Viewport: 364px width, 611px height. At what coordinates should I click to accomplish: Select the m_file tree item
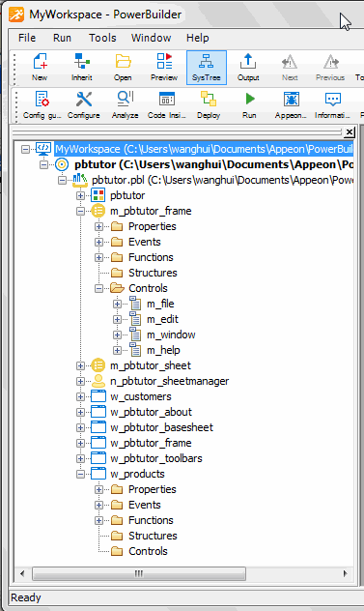point(160,304)
